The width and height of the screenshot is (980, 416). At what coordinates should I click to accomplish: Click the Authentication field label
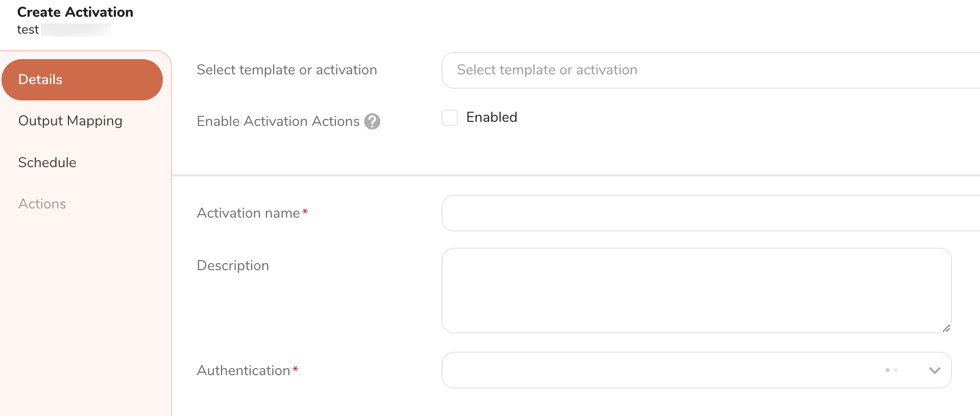click(x=243, y=371)
